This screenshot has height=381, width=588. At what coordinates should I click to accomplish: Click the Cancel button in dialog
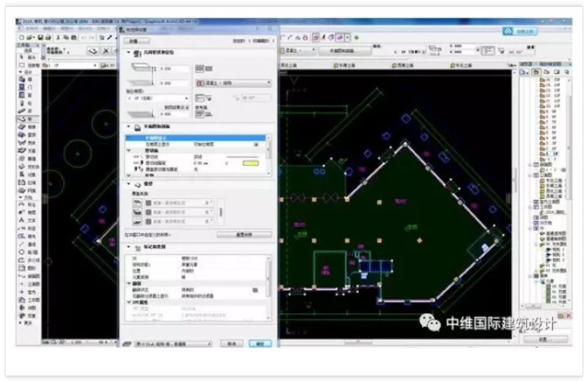[x=231, y=344]
